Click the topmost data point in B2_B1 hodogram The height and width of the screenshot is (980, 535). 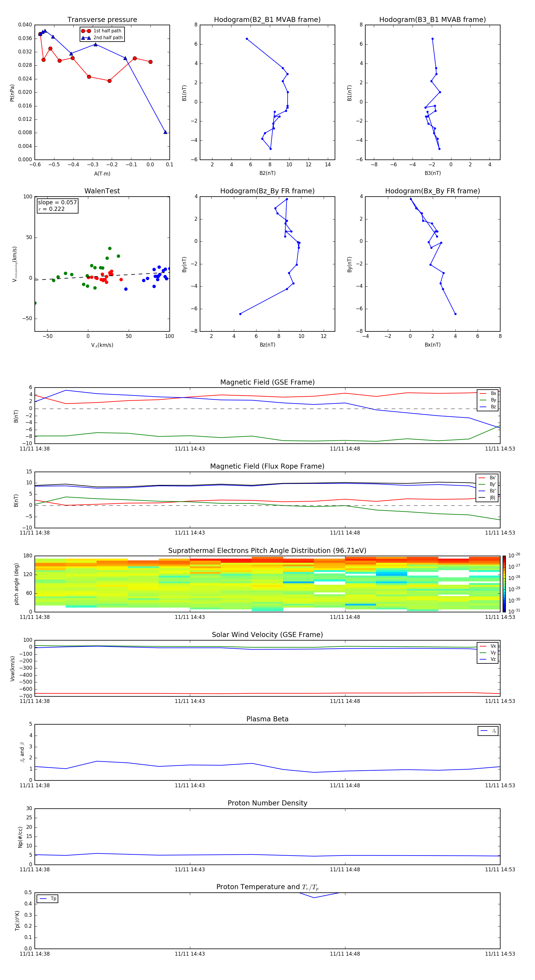point(247,39)
